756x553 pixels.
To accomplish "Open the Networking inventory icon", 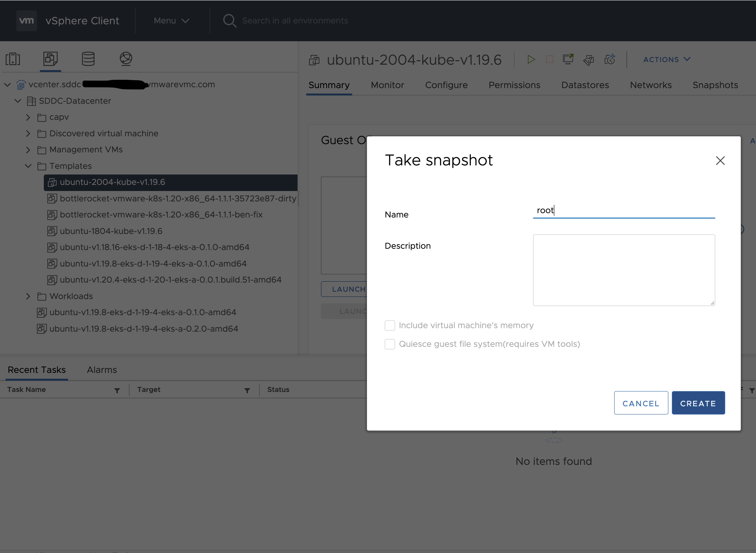I will click(x=126, y=59).
